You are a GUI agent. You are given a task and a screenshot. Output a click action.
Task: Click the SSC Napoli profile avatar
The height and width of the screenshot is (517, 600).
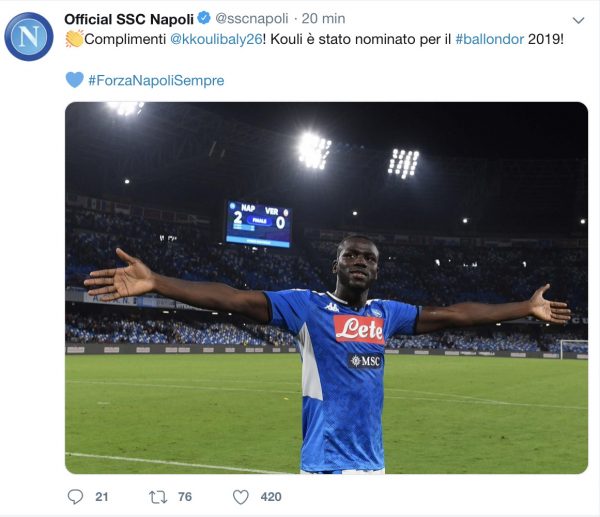(x=29, y=36)
